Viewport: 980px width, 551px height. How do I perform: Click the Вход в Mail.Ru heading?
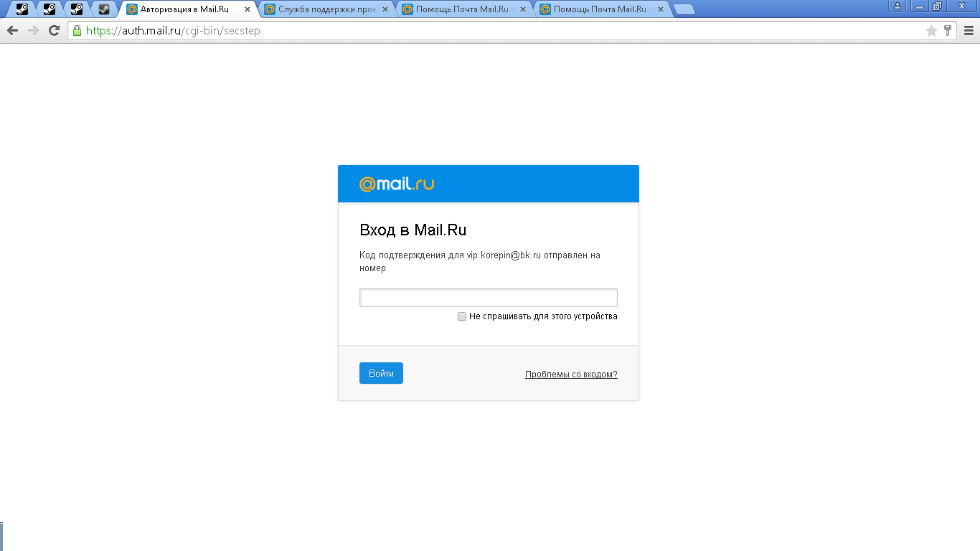(x=413, y=230)
